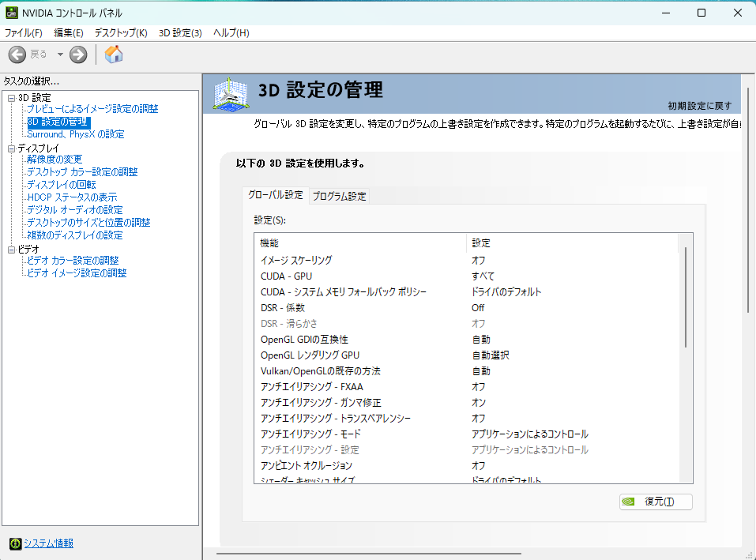
Task: Open the システム情報 link
Action: click(48, 543)
